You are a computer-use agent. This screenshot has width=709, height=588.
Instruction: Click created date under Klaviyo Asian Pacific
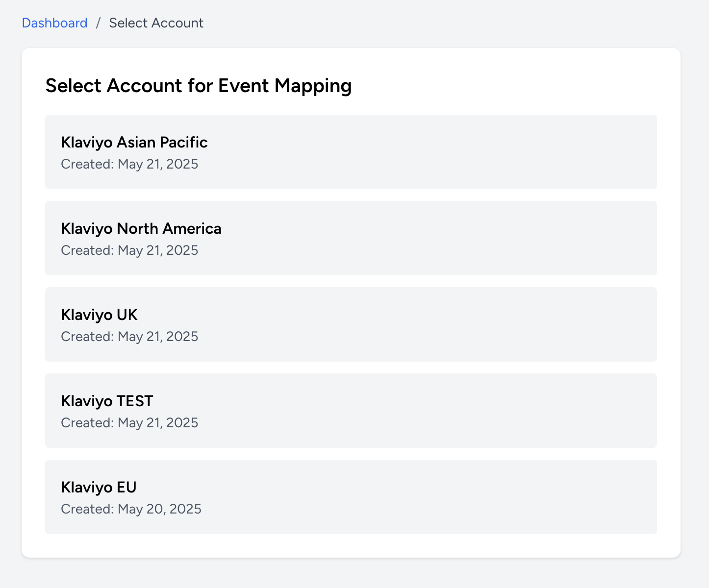click(129, 164)
